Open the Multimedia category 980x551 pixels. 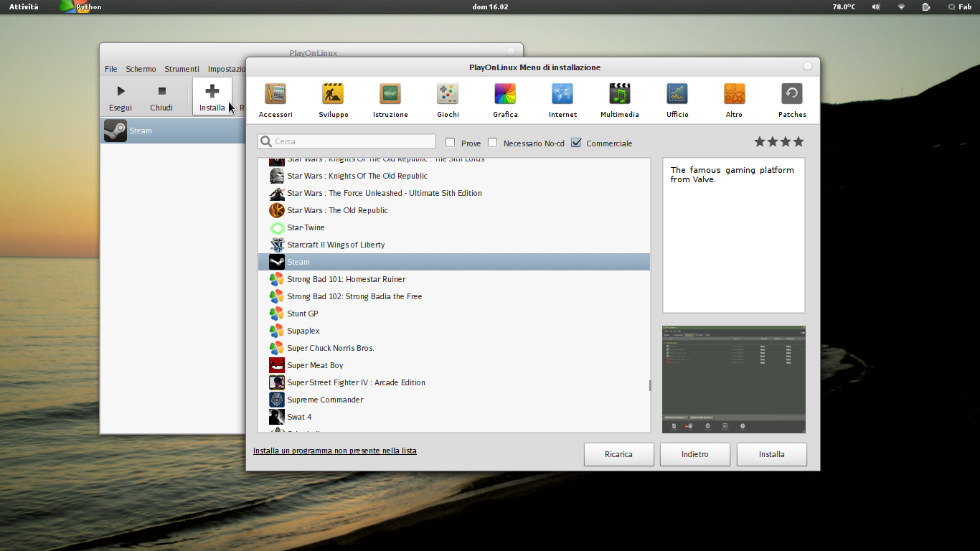tap(620, 100)
